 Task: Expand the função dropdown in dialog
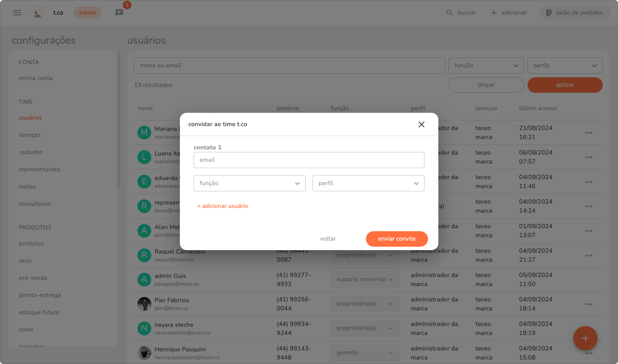tap(249, 183)
